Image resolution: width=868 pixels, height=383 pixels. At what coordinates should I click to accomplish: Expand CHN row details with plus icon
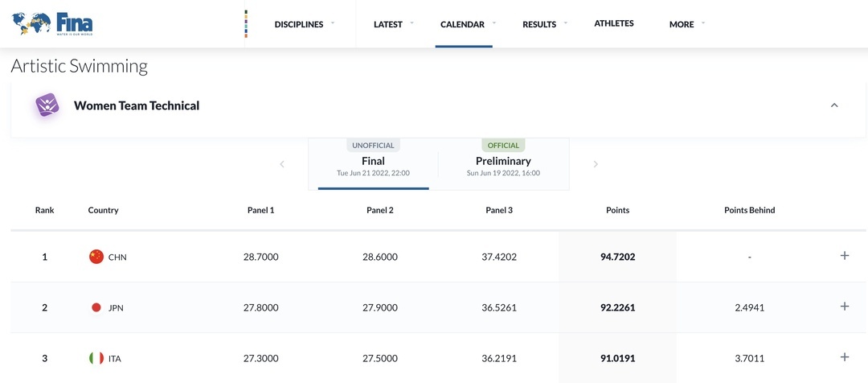pos(844,256)
